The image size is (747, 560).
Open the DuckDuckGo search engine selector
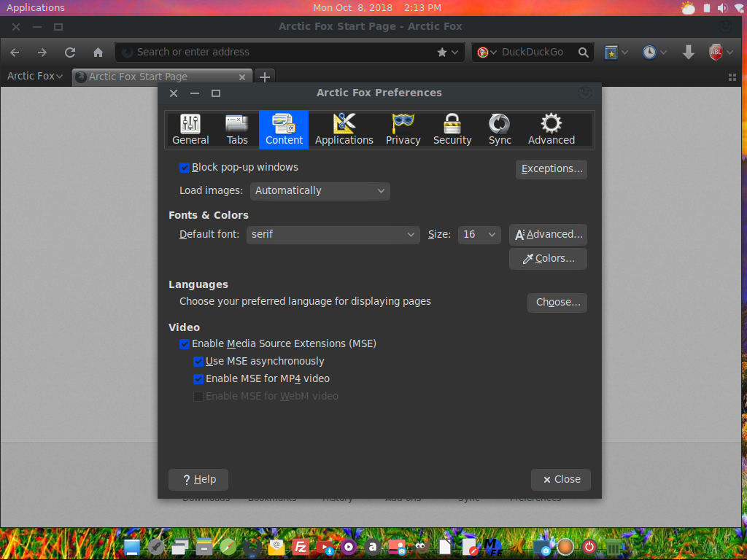[x=487, y=52]
